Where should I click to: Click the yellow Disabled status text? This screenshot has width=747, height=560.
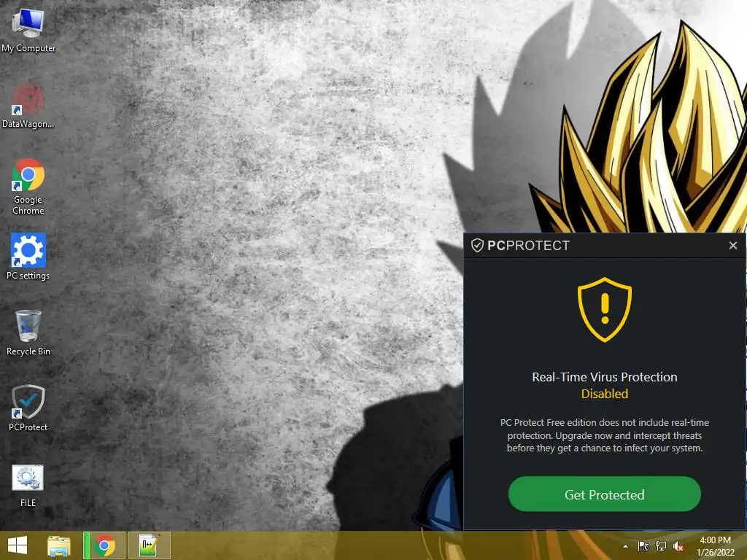point(605,394)
